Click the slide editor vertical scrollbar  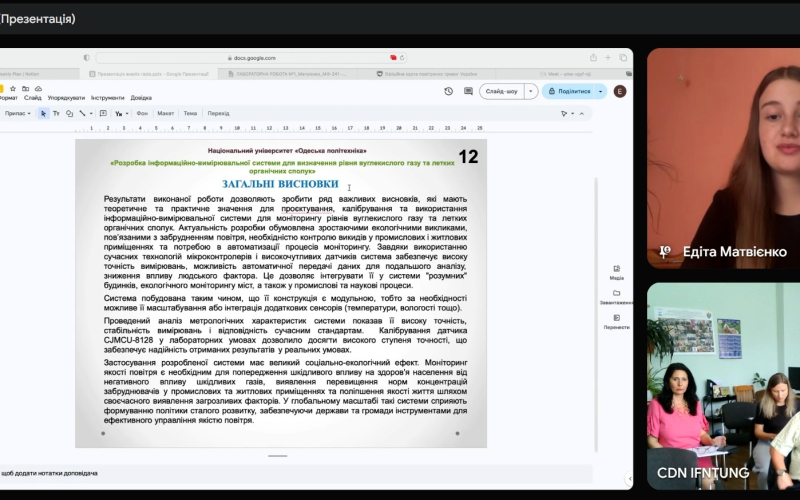click(596, 314)
